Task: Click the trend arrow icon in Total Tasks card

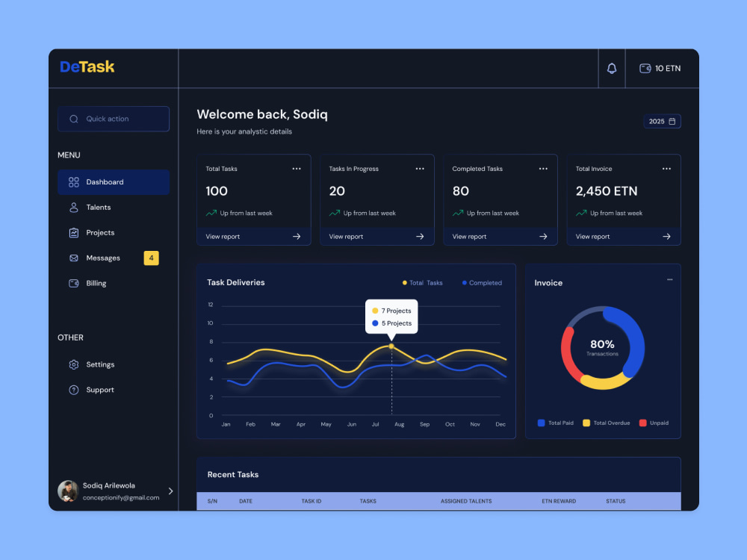Action: [211, 213]
